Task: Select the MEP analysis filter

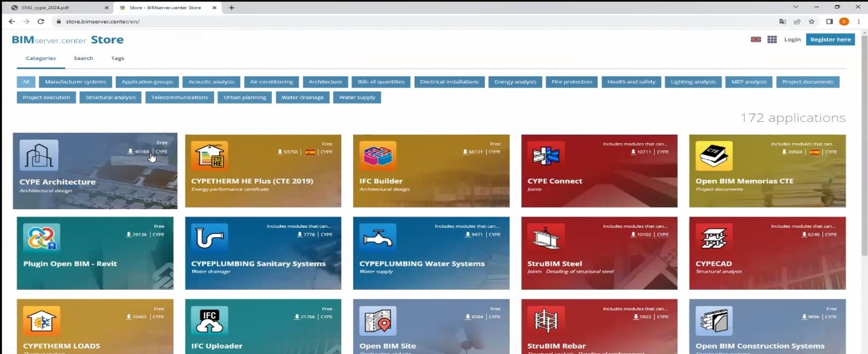Action: [749, 82]
